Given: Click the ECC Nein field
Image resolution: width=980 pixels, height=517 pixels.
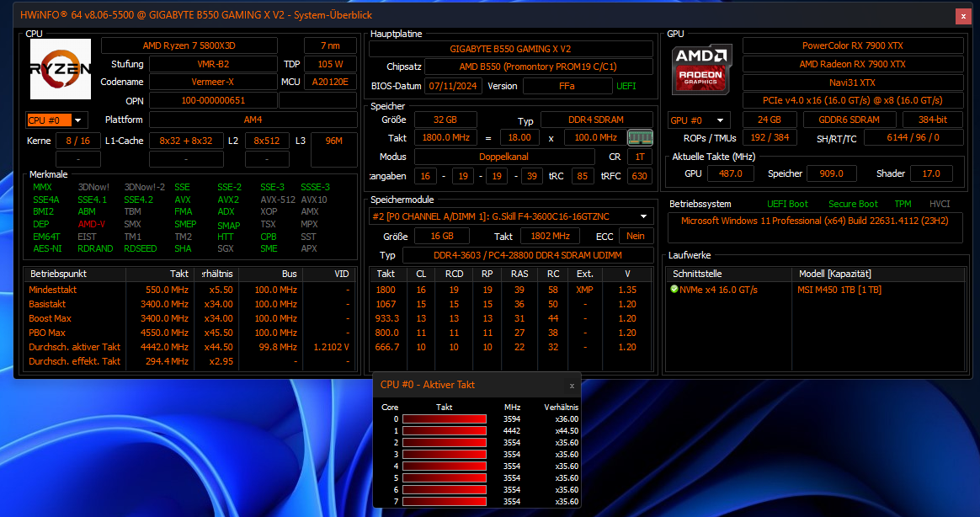Looking at the screenshot, I should click(636, 236).
